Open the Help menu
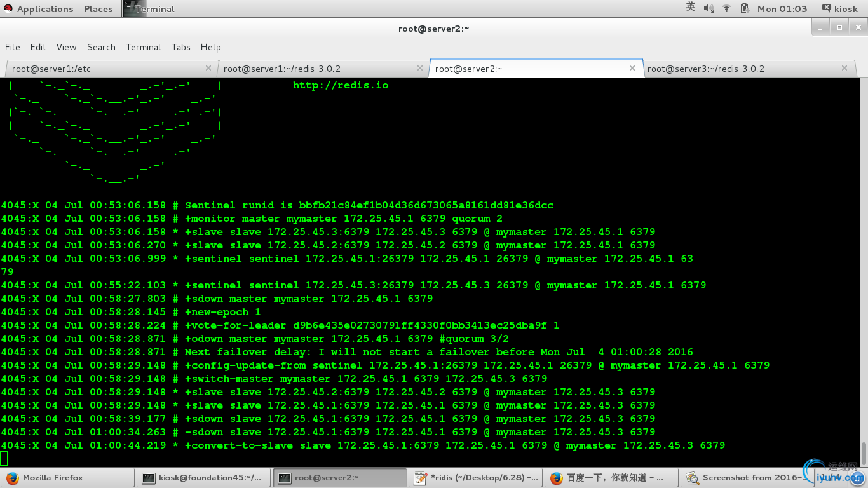868x488 pixels. click(210, 47)
